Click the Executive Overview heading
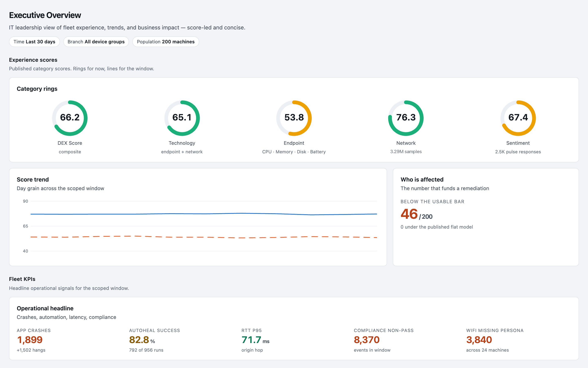This screenshot has width=588, height=368. [x=45, y=15]
